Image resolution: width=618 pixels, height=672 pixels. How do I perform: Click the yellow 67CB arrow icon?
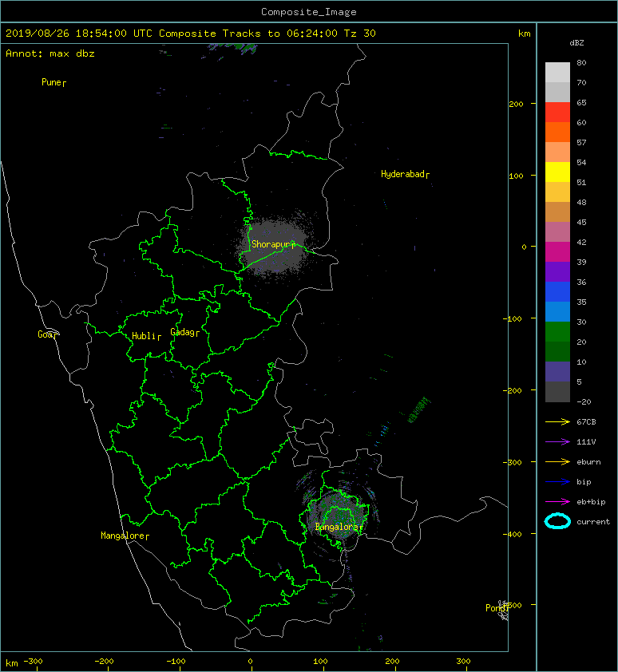click(557, 422)
